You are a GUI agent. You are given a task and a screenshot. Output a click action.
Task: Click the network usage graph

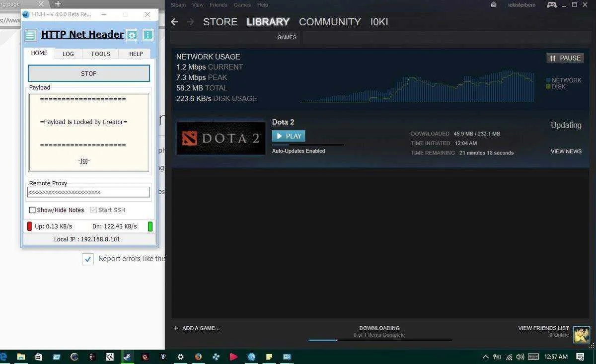tap(417, 86)
